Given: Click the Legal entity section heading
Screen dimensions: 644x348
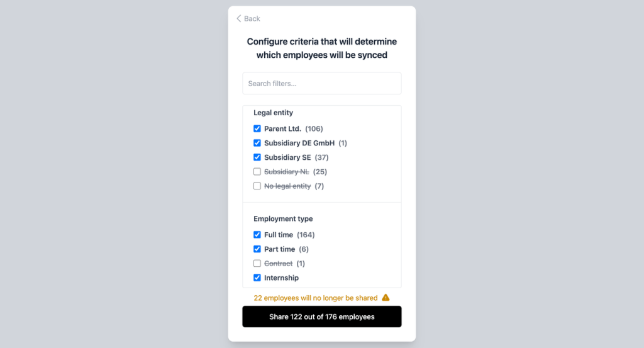Looking at the screenshot, I should pos(273,113).
